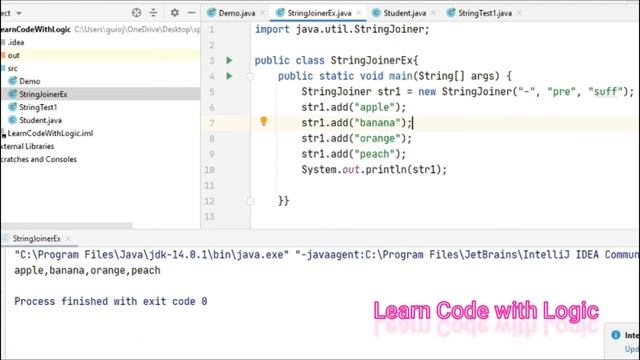Select the src folder in project tree
Viewport: 640px width, 360px height.
point(13,68)
